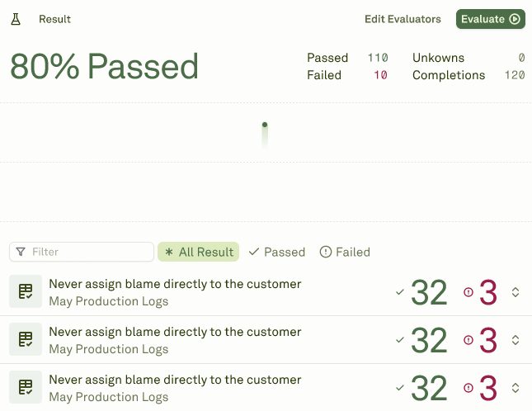The width and height of the screenshot is (532, 411).
Task: Switch to the Passed filter tab
Action: pyautogui.click(x=277, y=252)
